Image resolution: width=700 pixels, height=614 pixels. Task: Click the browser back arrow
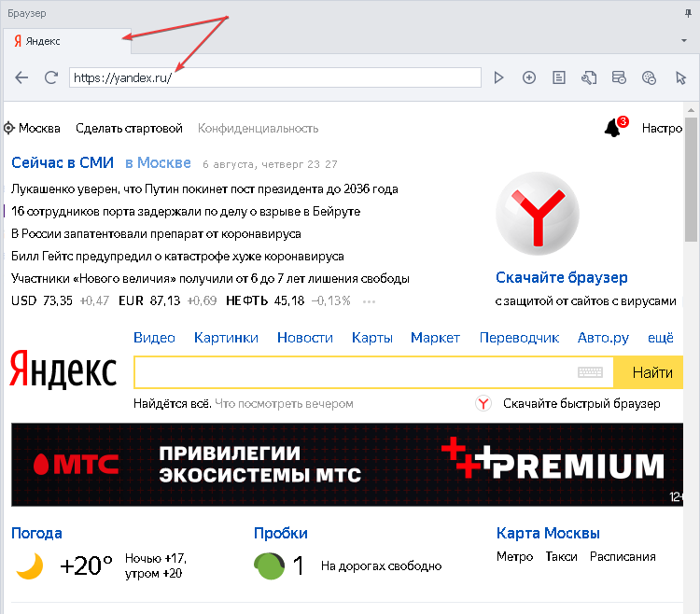21,77
